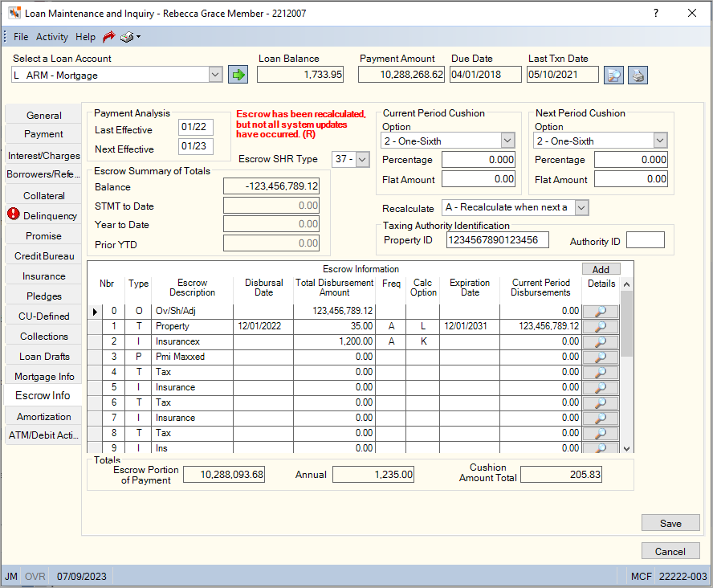Click the red arrow icon in the menu bar
Screen dimensions: 713x588
tap(109, 37)
